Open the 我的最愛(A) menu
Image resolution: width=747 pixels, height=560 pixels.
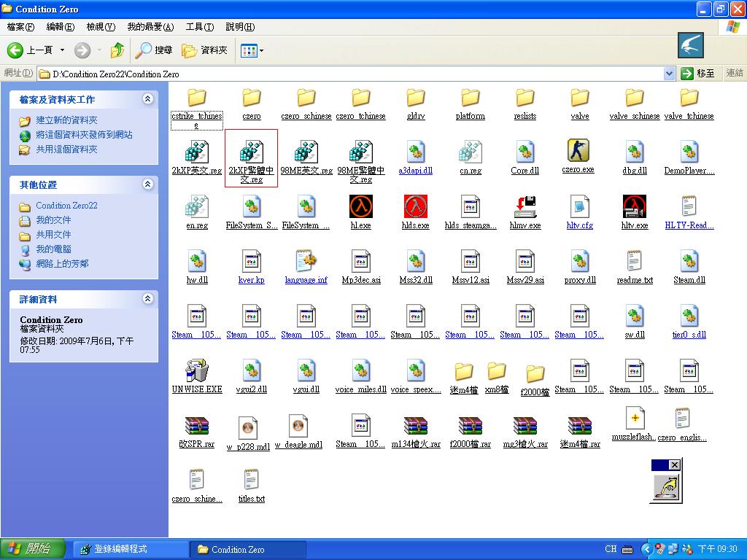[x=150, y=27]
